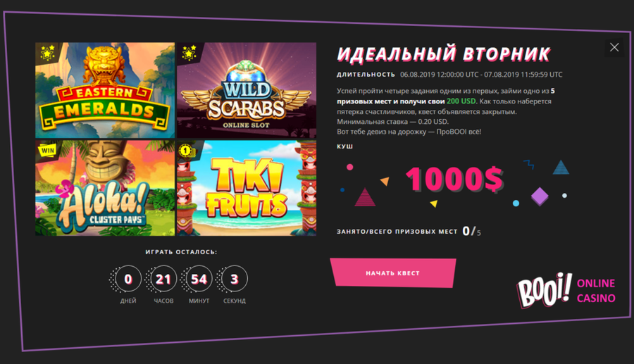Screen dimensions: 634x364
Task: Close the Идеальный вторник popup
Action: pyautogui.click(x=614, y=47)
